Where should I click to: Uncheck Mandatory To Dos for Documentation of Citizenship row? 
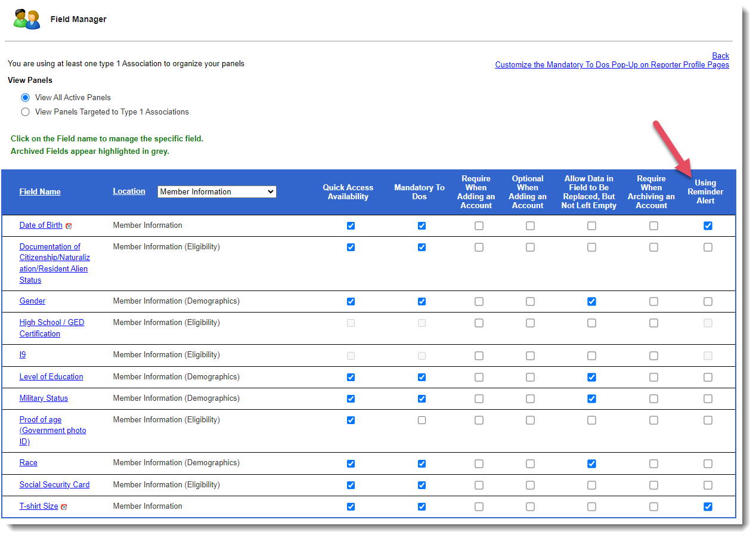[x=422, y=248]
